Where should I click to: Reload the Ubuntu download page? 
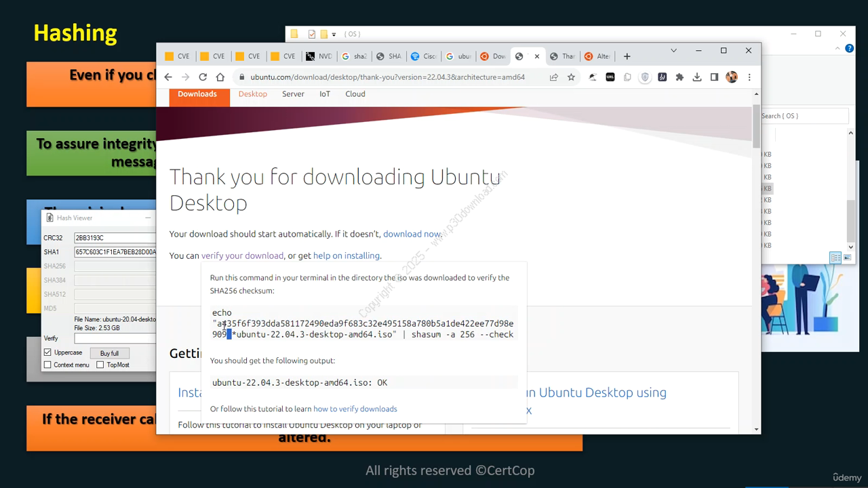[203, 77]
